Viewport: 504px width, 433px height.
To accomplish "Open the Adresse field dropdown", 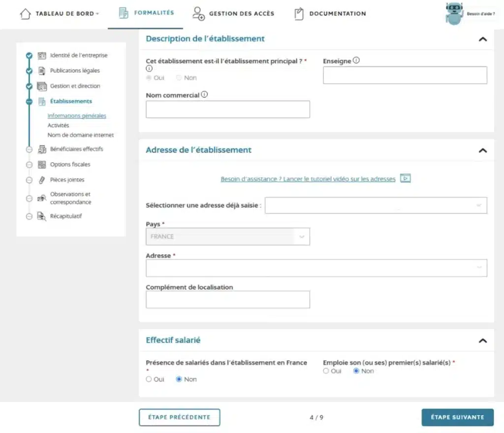I will (479, 268).
